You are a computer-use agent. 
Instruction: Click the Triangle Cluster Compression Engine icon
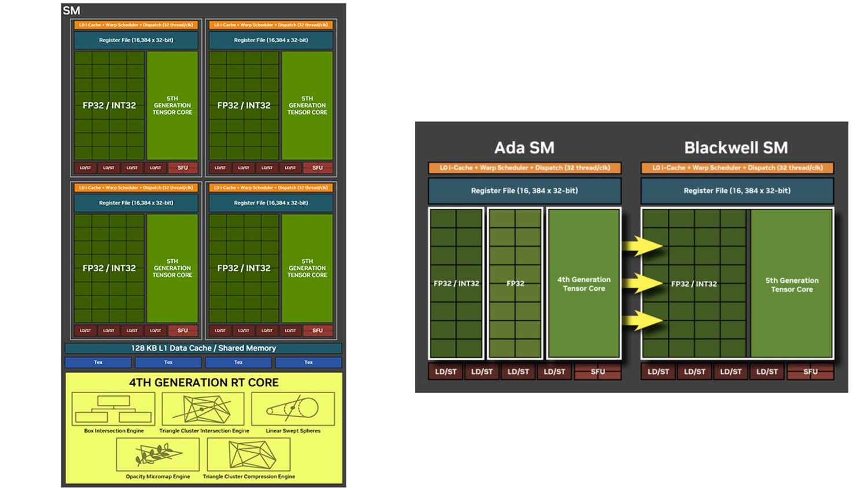(249, 455)
